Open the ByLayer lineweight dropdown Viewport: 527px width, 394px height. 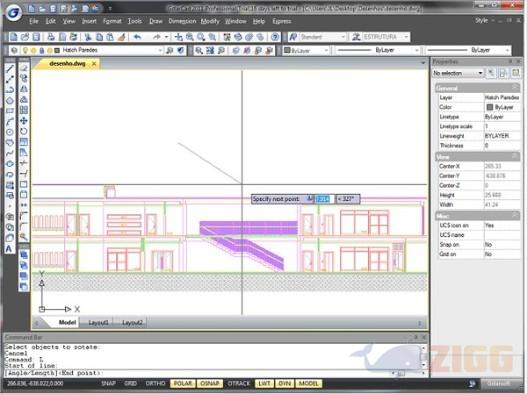pyautogui.click(x=469, y=50)
